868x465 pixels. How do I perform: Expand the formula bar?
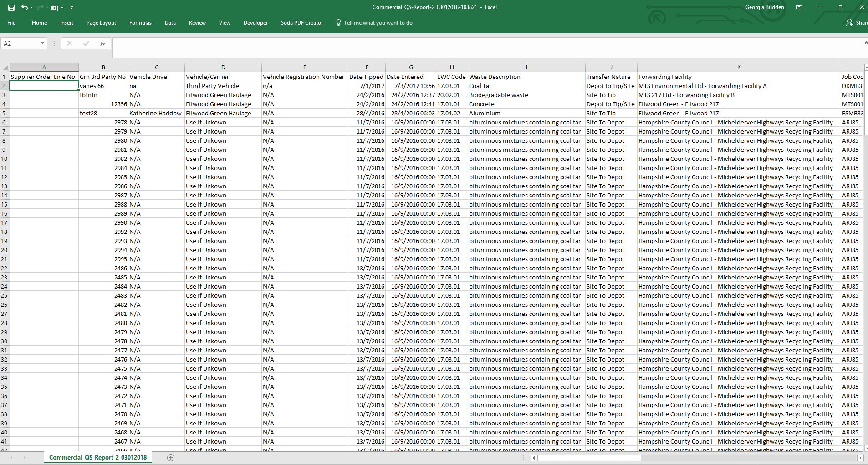(x=865, y=43)
